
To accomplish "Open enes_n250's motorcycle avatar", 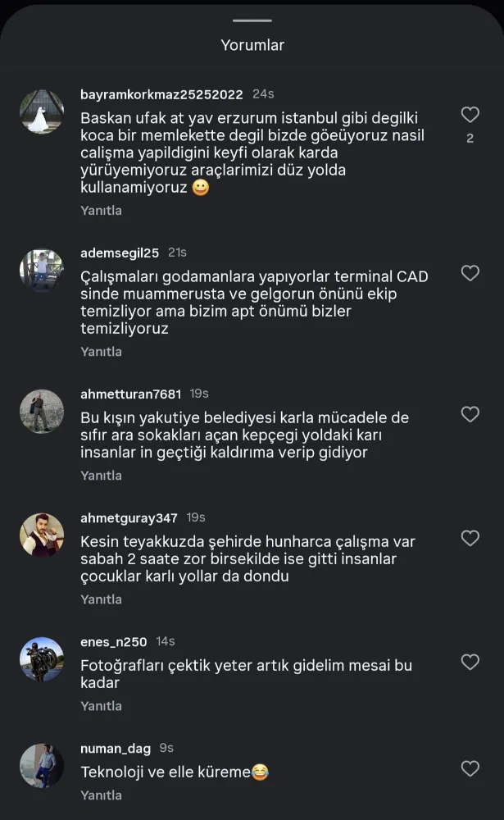I will tap(42, 658).
